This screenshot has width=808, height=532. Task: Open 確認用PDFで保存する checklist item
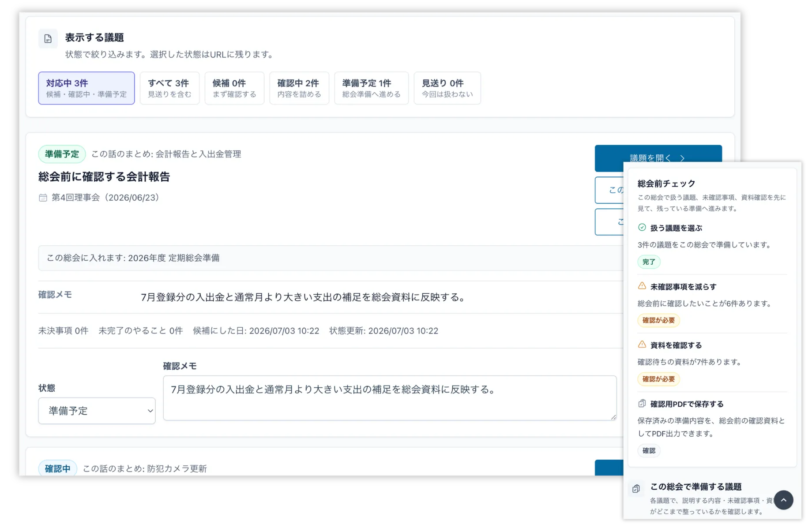click(687, 404)
